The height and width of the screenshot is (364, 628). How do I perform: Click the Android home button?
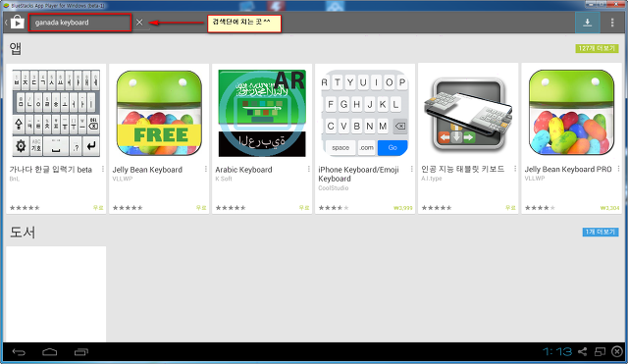(x=50, y=352)
